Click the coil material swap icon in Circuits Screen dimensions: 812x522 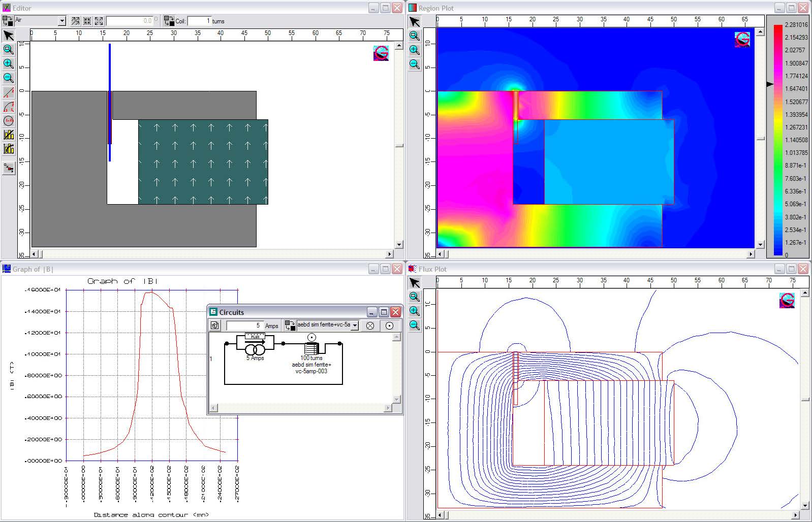(x=290, y=325)
